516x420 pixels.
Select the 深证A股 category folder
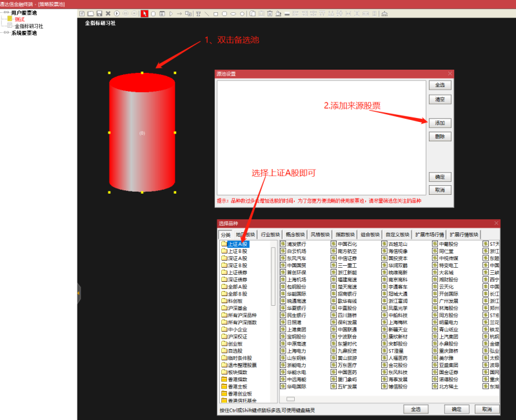tap(234, 258)
